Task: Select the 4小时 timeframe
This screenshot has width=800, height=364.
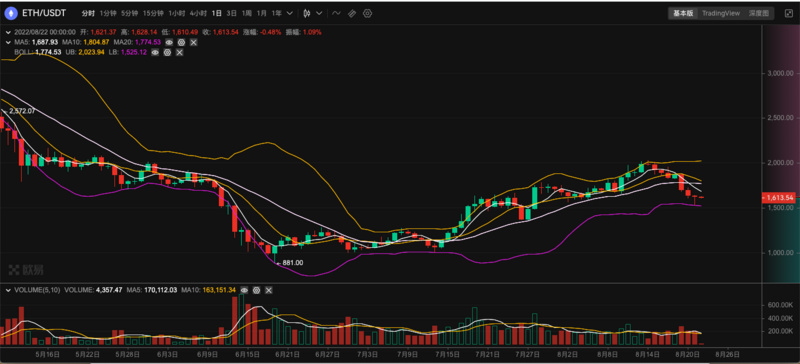Action: coord(198,13)
